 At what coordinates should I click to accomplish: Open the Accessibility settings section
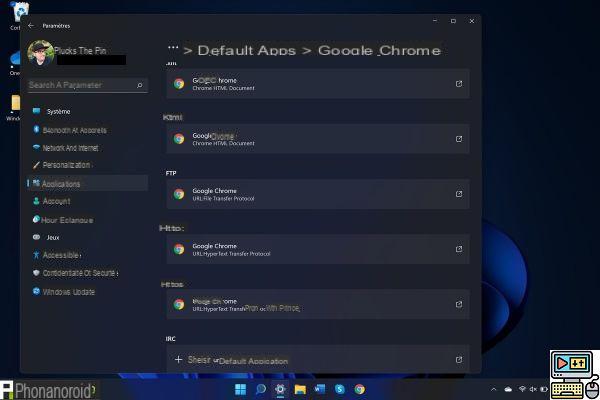click(x=88, y=255)
